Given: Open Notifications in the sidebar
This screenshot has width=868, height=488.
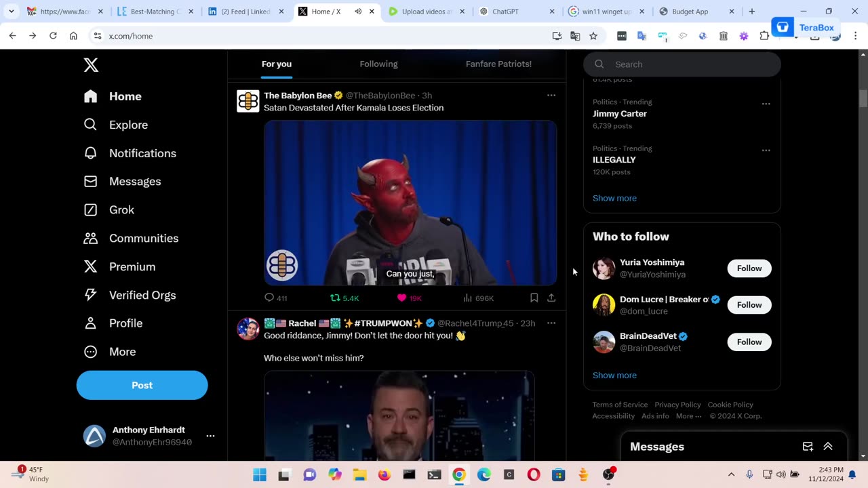Looking at the screenshot, I should [x=130, y=153].
